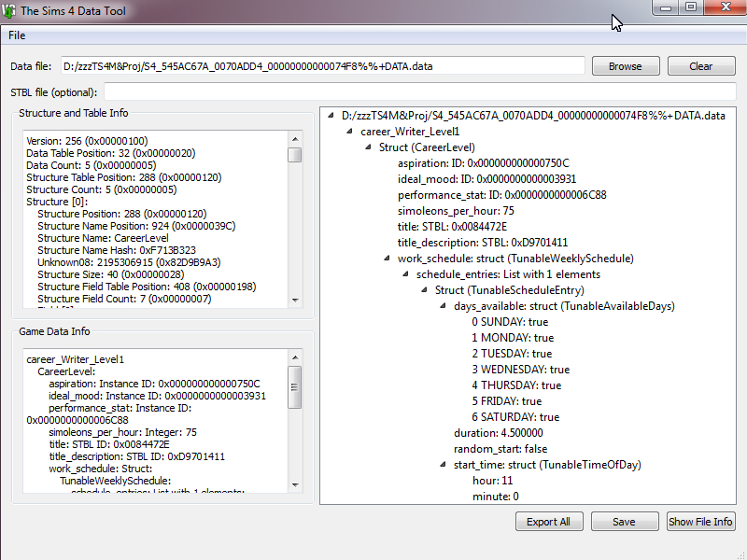The width and height of the screenshot is (747, 560).
Task: Select the 6 SATURDAY: true row
Action: point(515,417)
